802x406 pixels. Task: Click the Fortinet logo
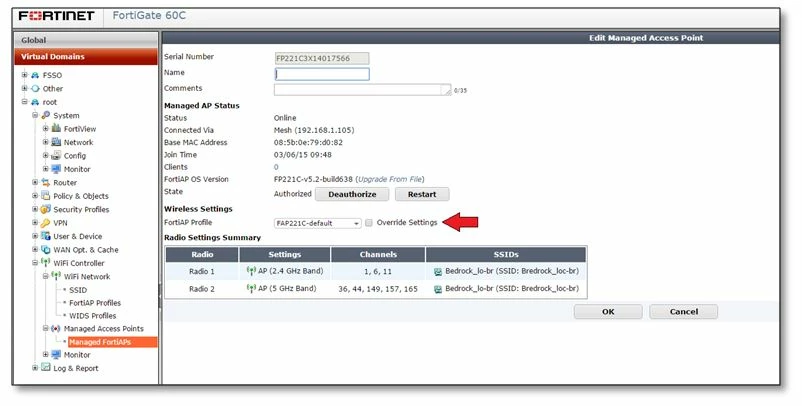click(56, 16)
